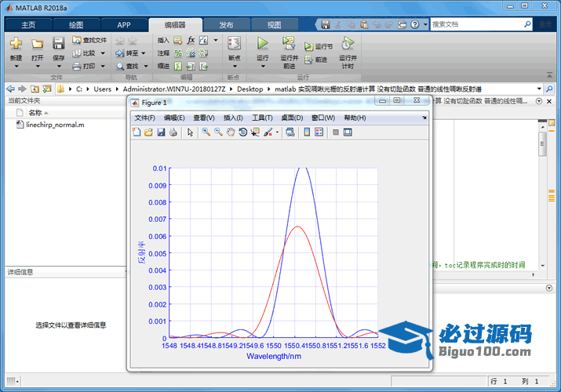Click Show Plot Tools and Dock icon
The width and height of the screenshot is (561, 392).
tap(348, 132)
